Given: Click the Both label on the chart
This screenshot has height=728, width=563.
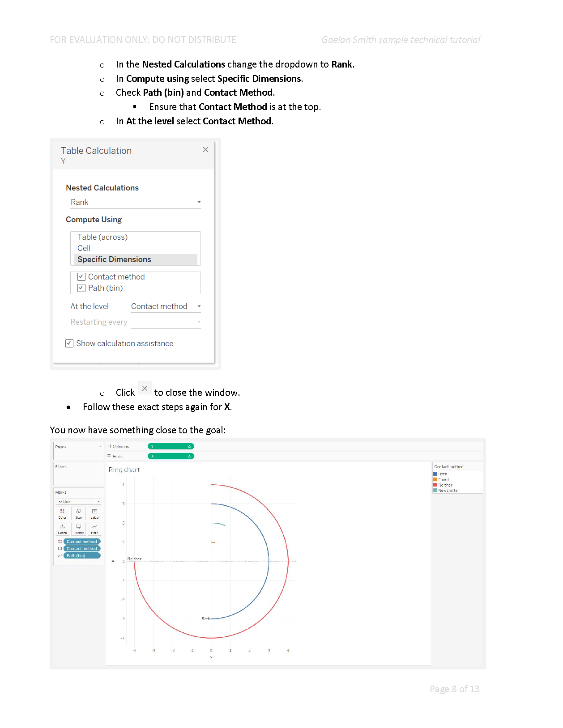Looking at the screenshot, I should click(x=206, y=619).
